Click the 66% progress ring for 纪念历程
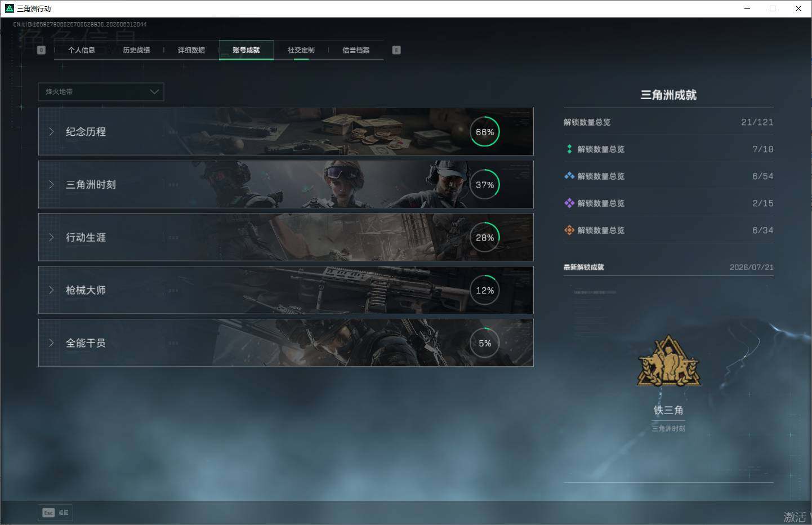This screenshot has width=812, height=525. tap(485, 132)
